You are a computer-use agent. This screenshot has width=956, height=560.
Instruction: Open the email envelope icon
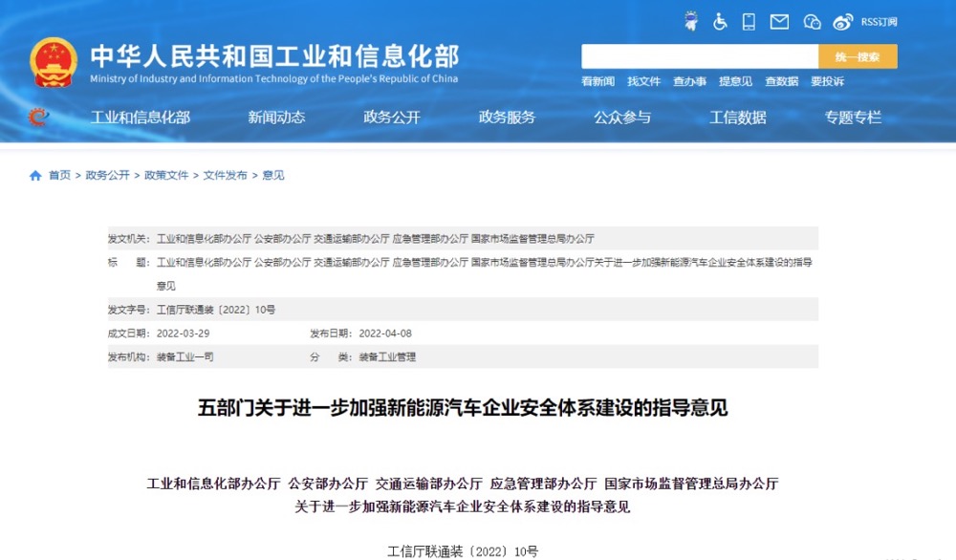click(x=779, y=21)
